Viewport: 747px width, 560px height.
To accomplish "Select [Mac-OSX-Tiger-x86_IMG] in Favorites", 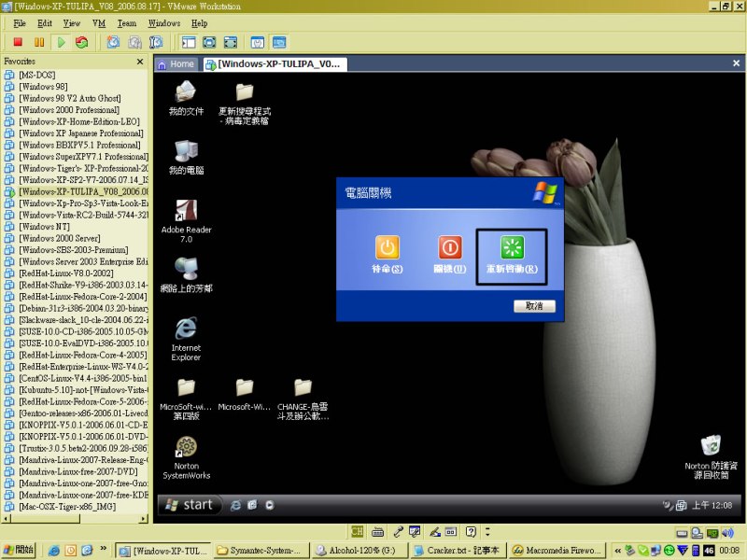I will coord(67,507).
